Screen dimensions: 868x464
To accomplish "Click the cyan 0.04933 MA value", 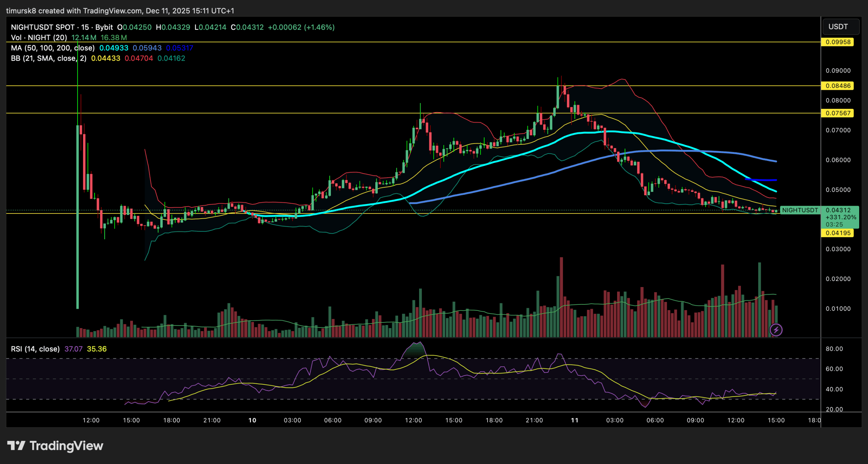I will 114,48.
